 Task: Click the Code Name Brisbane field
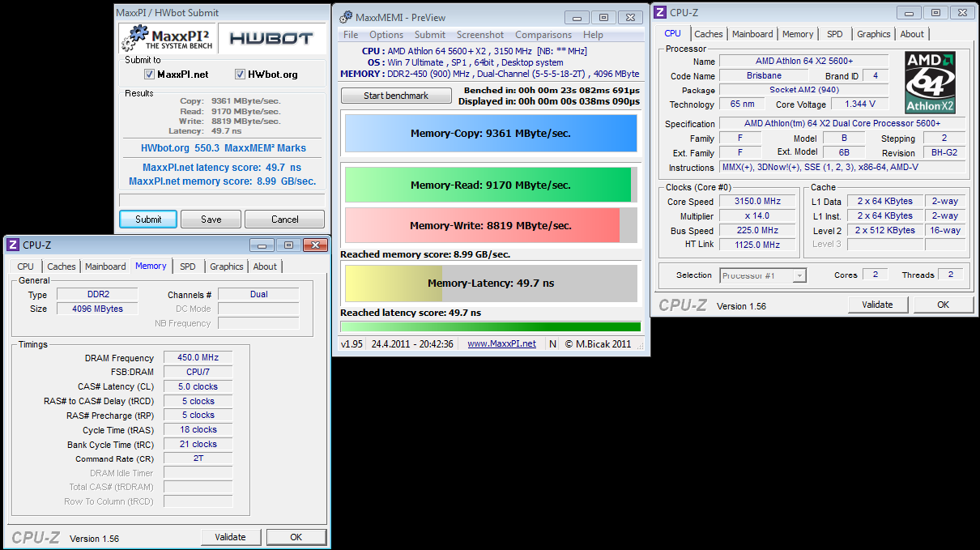(x=764, y=75)
